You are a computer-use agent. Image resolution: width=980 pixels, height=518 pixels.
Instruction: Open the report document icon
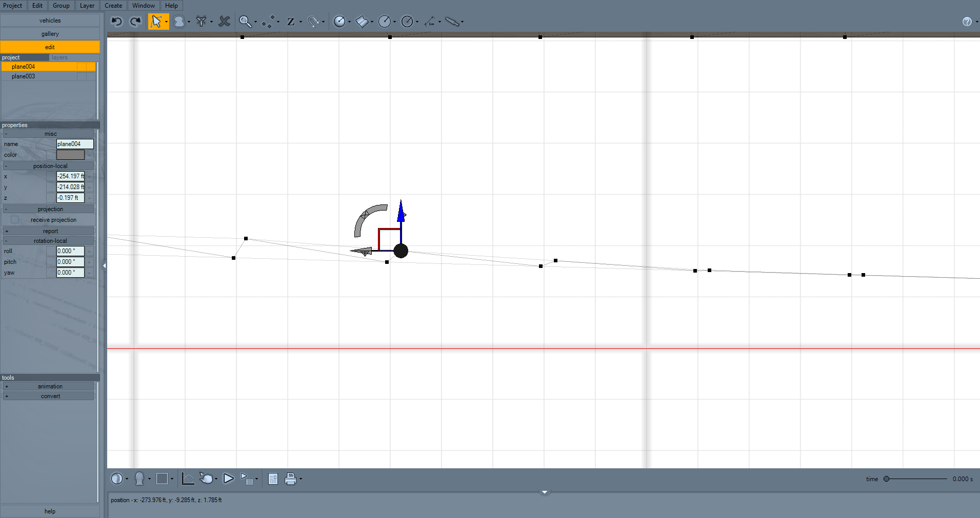point(273,479)
